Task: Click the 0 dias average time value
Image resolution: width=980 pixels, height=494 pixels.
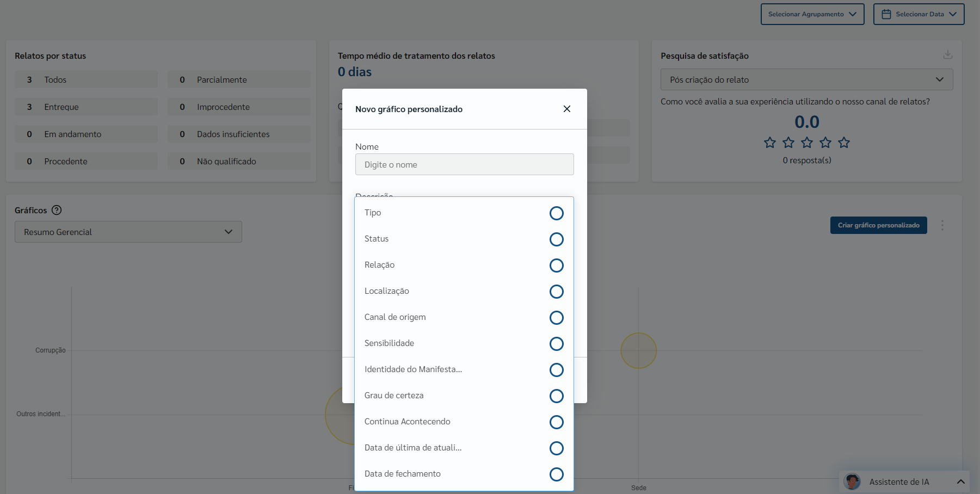Action: click(355, 72)
